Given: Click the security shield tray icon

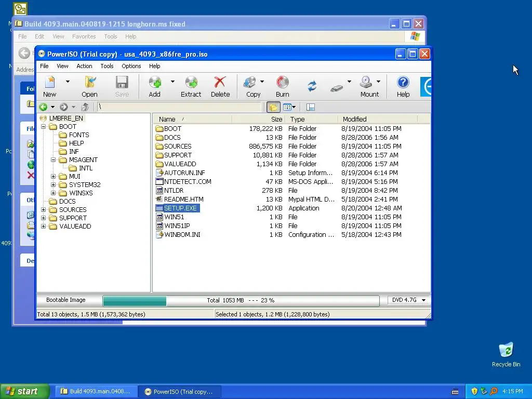Looking at the screenshot, I should (474, 391).
